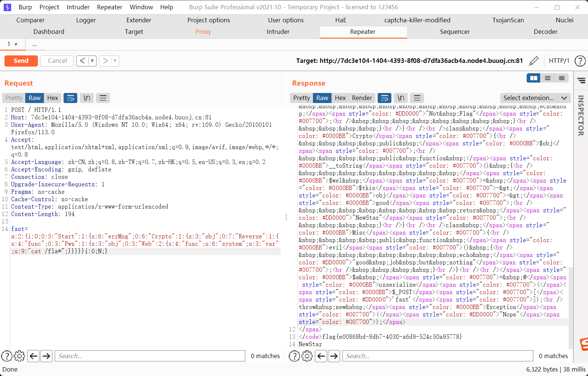Open Response search settings gear

tap(307, 356)
